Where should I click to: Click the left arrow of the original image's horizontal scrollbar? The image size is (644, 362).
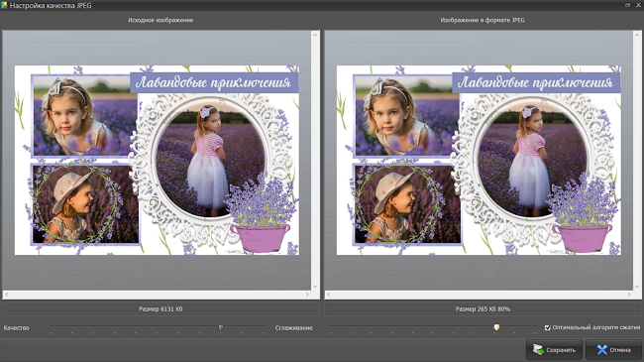pos(6,295)
